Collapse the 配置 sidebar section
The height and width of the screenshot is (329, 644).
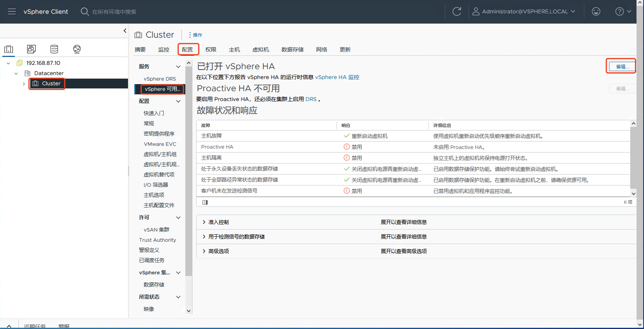click(178, 101)
